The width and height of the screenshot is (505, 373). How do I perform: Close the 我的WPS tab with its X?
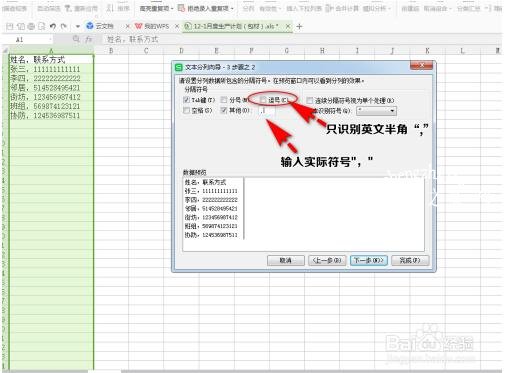(x=177, y=26)
